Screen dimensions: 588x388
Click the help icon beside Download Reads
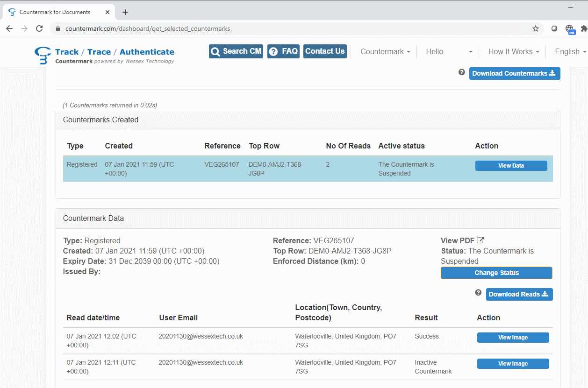click(x=478, y=293)
